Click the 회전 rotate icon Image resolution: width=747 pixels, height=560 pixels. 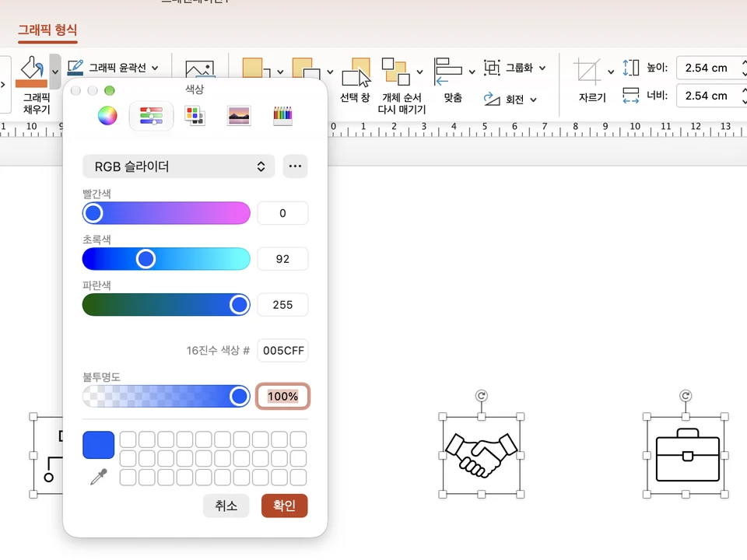492,99
